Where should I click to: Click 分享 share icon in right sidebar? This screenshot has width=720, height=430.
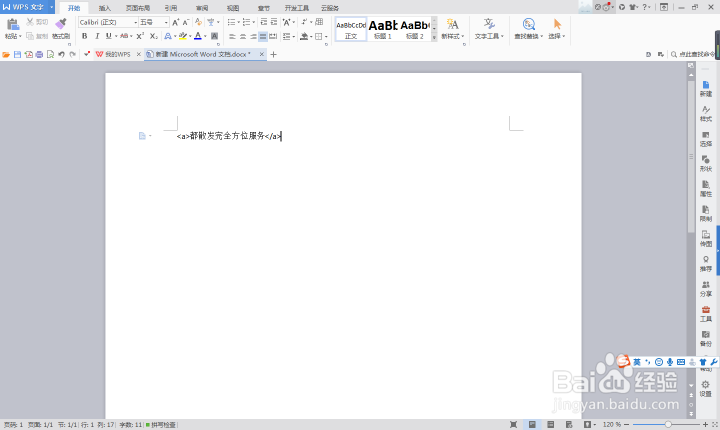pyautogui.click(x=706, y=289)
